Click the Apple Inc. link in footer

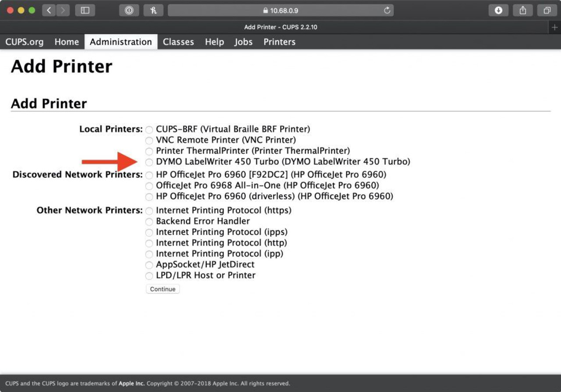point(131,383)
